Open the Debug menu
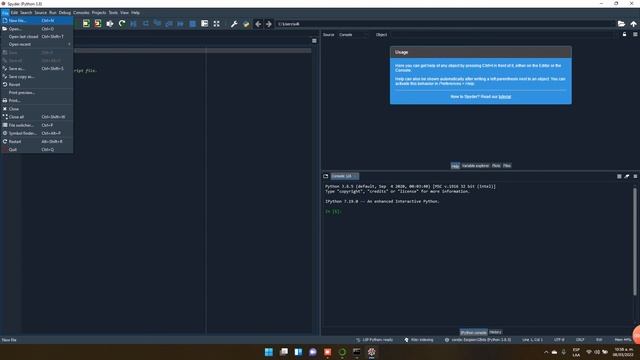Screen dimensions: 640x360 (x=64, y=13)
